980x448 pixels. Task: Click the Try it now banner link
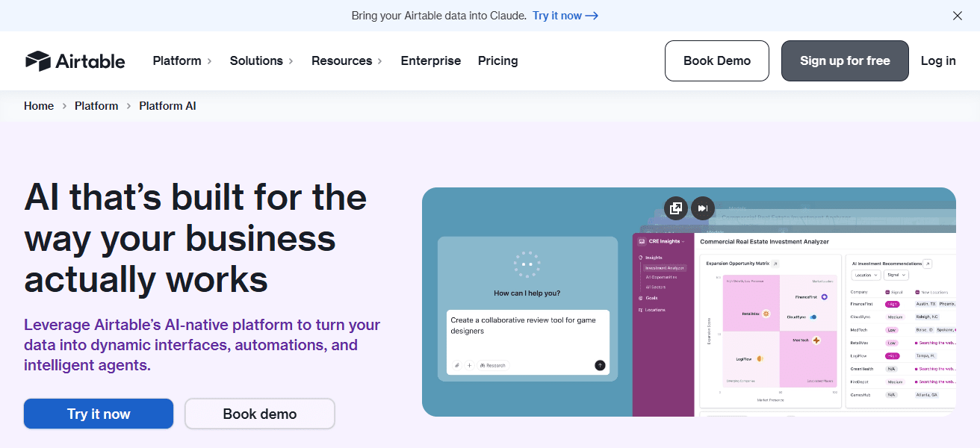coord(565,16)
